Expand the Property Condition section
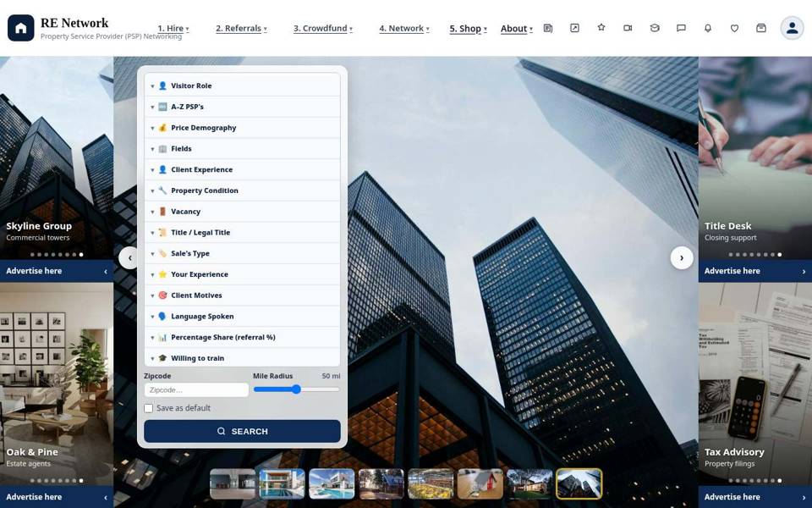The image size is (812, 508). click(x=243, y=190)
